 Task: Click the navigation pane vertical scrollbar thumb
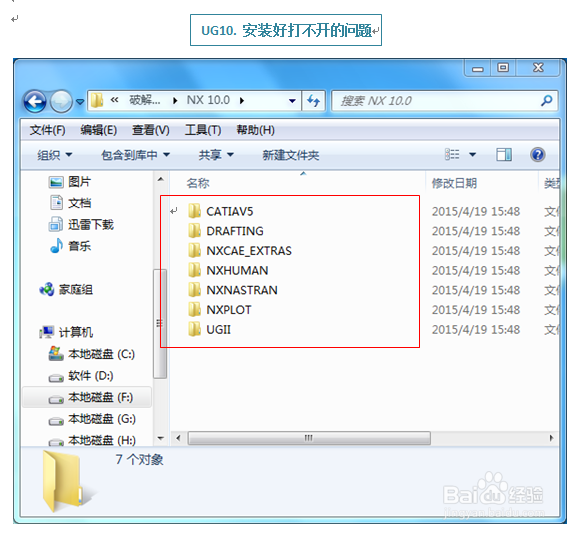pyautogui.click(x=160, y=324)
